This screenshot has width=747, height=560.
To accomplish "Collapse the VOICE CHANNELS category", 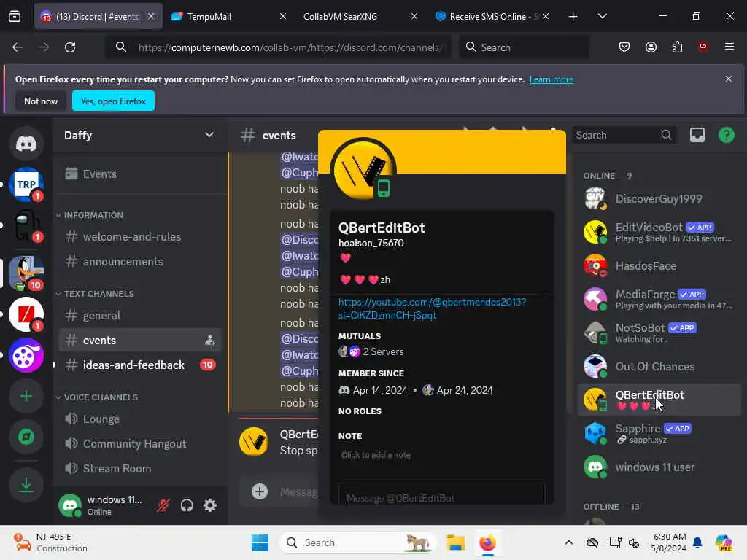I will (x=97, y=397).
